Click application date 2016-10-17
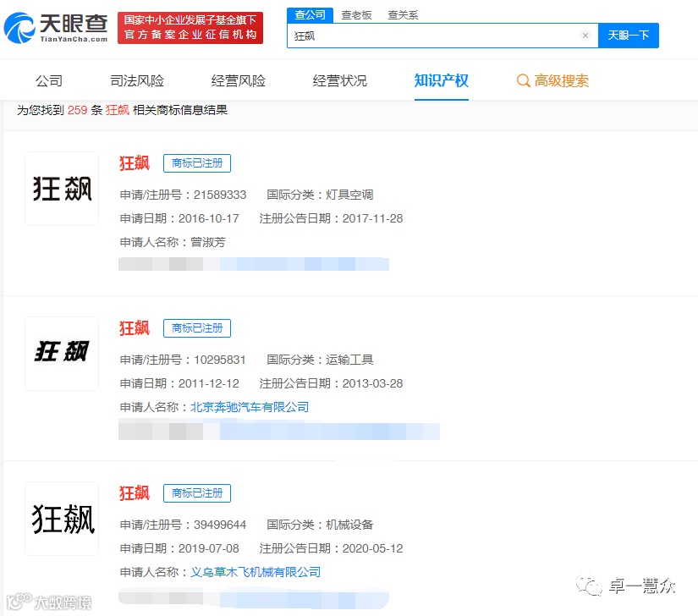Viewport: 698px width, 616px height. tap(209, 218)
